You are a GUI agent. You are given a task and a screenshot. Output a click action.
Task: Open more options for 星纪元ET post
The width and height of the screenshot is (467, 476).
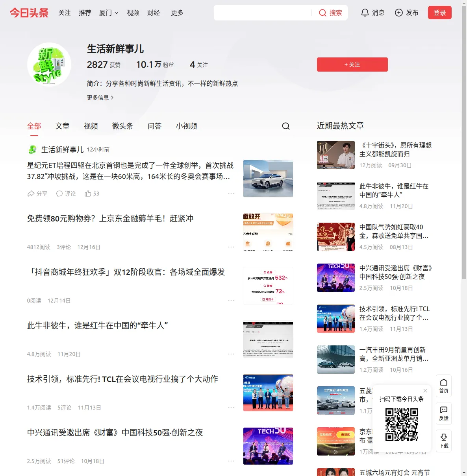tap(231, 194)
